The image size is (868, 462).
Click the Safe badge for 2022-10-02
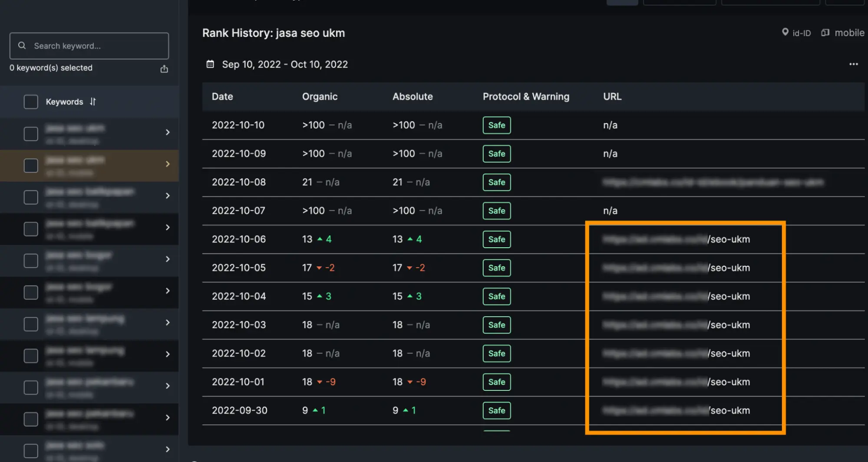click(x=497, y=353)
